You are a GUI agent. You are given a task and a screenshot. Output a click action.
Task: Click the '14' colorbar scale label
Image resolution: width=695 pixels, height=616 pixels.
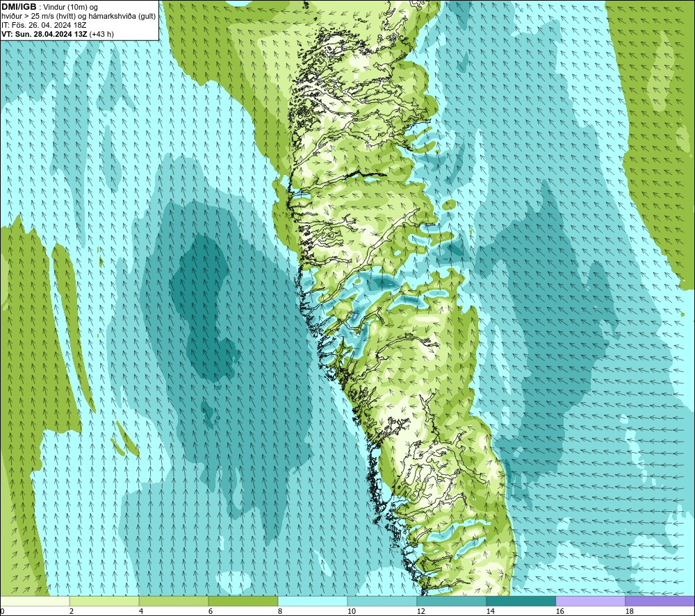[490, 611]
